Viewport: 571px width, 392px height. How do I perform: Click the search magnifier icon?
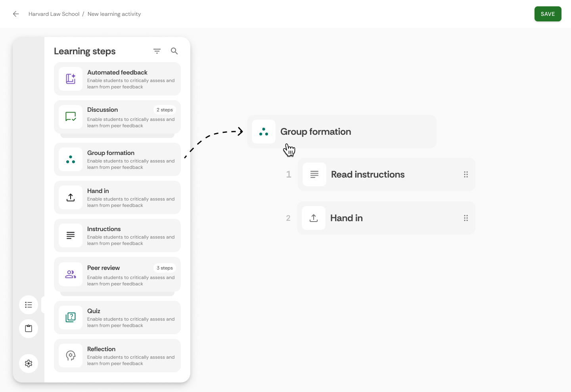pyautogui.click(x=174, y=51)
